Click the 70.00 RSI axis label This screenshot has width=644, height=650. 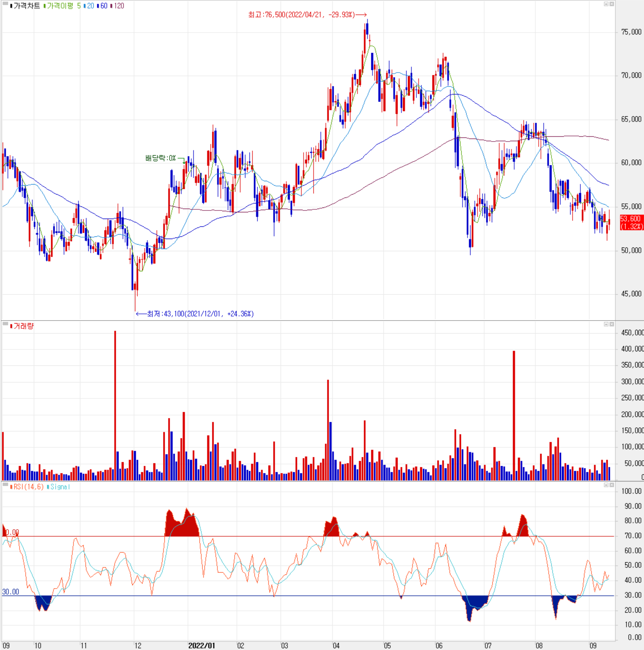pos(633,535)
